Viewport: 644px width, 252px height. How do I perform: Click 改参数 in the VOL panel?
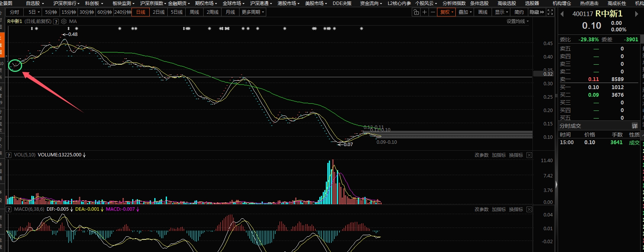click(481, 155)
